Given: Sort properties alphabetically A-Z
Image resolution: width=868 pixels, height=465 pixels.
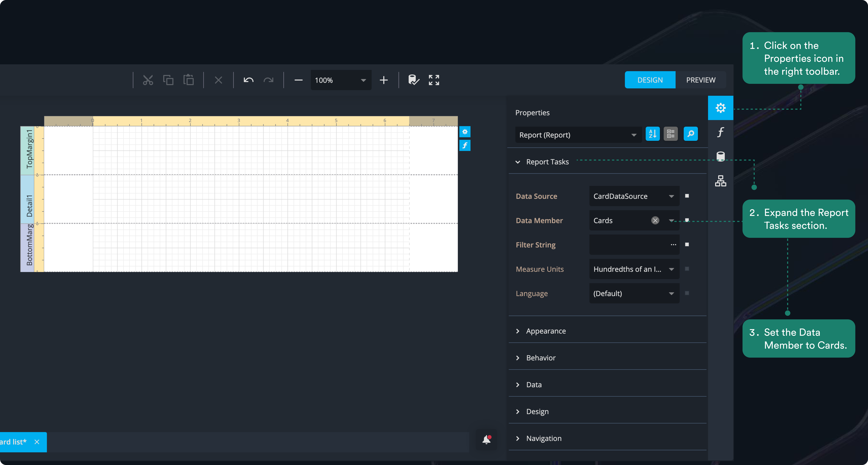Looking at the screenshot, I should 653,134.
